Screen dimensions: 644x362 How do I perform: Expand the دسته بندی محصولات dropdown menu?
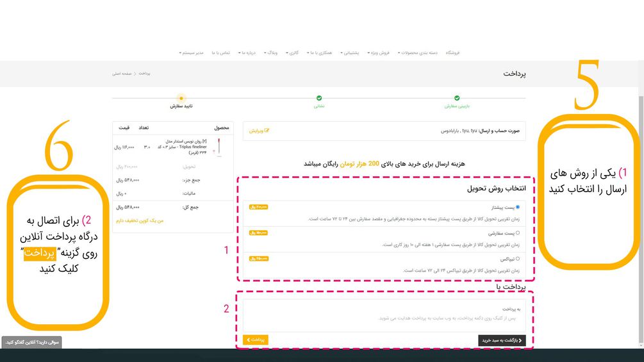[418, 53]
